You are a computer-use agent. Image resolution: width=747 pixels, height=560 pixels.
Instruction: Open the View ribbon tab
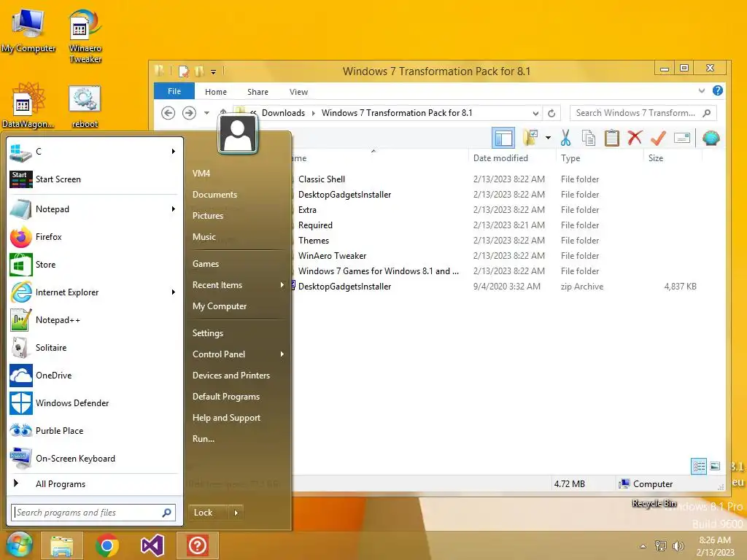click(x=298, y=92)
